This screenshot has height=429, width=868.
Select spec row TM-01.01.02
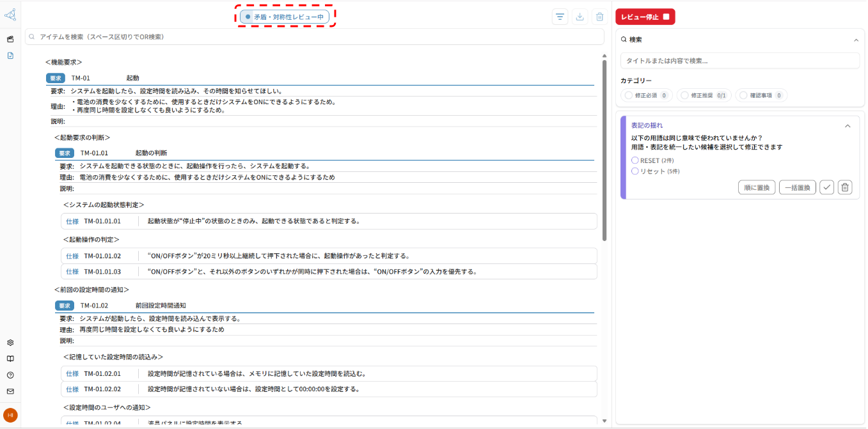click(x=329, y=256)
